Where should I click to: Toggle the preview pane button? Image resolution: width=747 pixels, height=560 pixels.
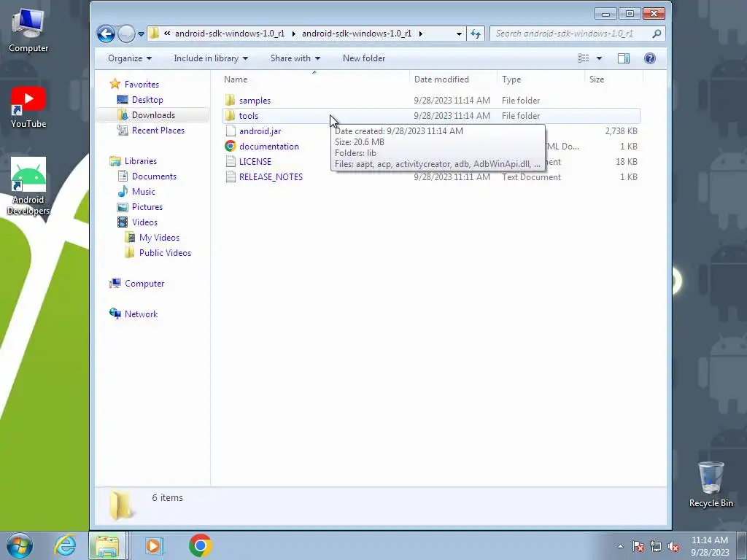coord(624,58)
